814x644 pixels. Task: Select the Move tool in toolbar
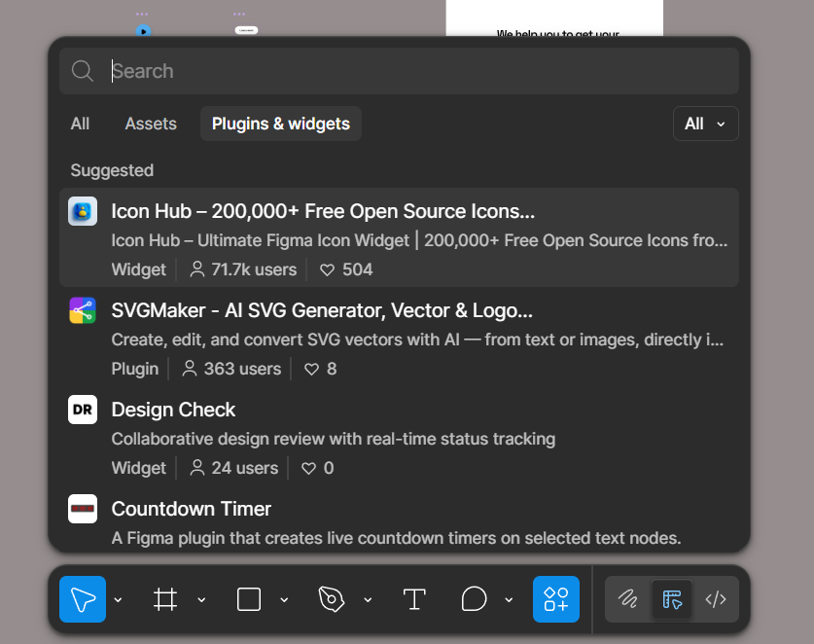point(83,599)
